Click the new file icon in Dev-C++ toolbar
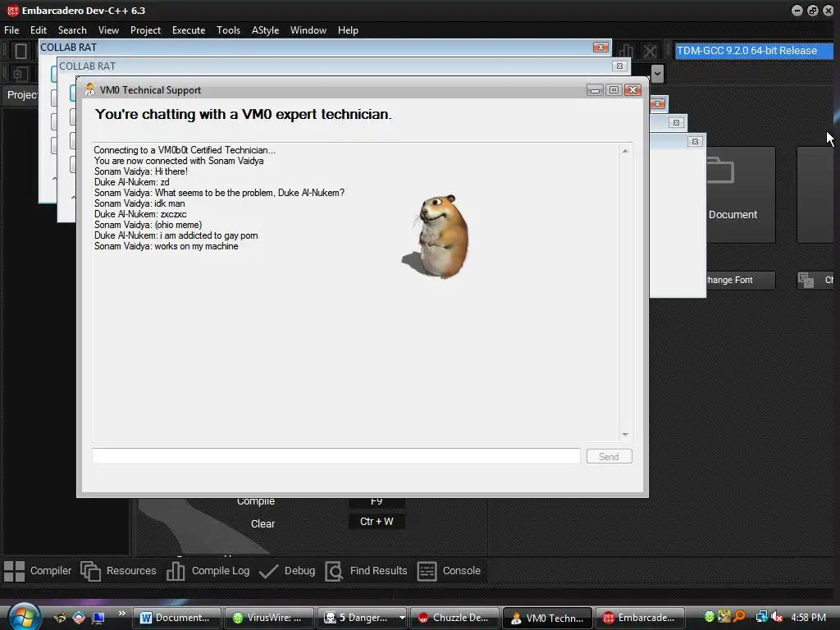 click(21, 51)
